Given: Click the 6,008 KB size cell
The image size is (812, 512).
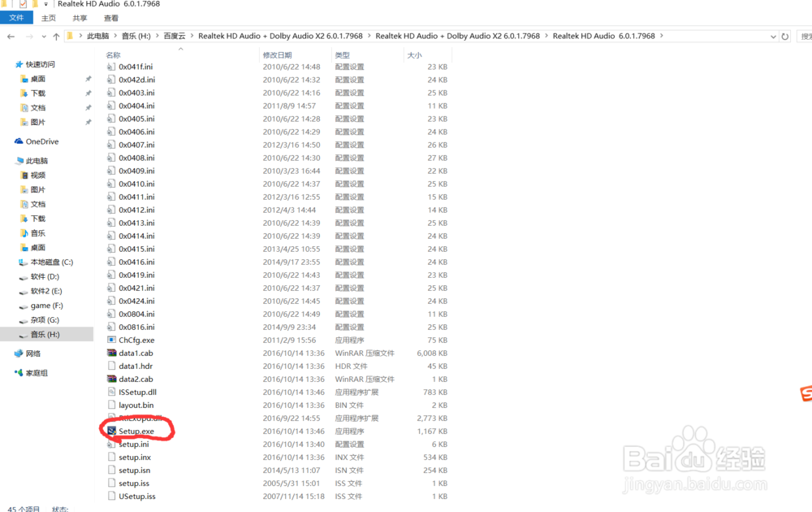Looking at the screenshot, I should coord(432,353).
